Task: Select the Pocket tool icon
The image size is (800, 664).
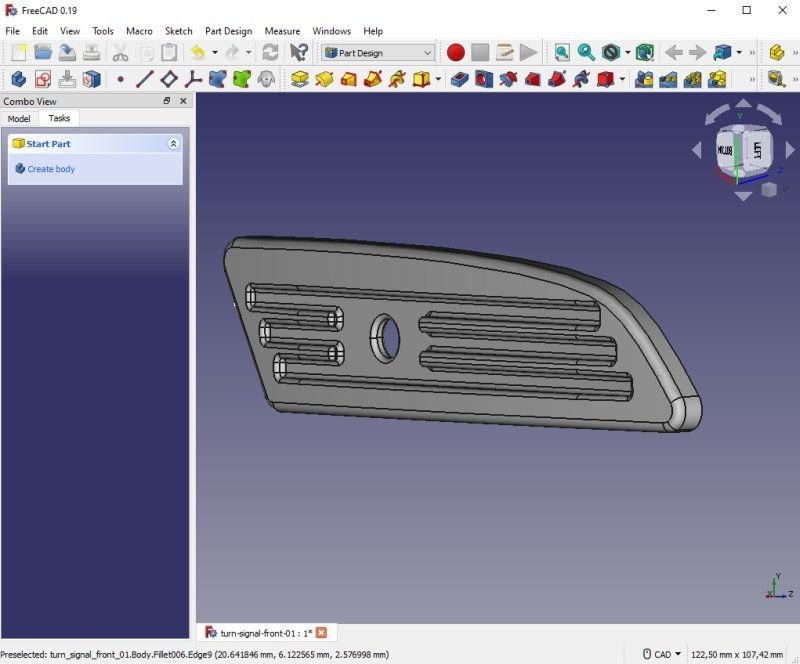Action: (459, 79)
